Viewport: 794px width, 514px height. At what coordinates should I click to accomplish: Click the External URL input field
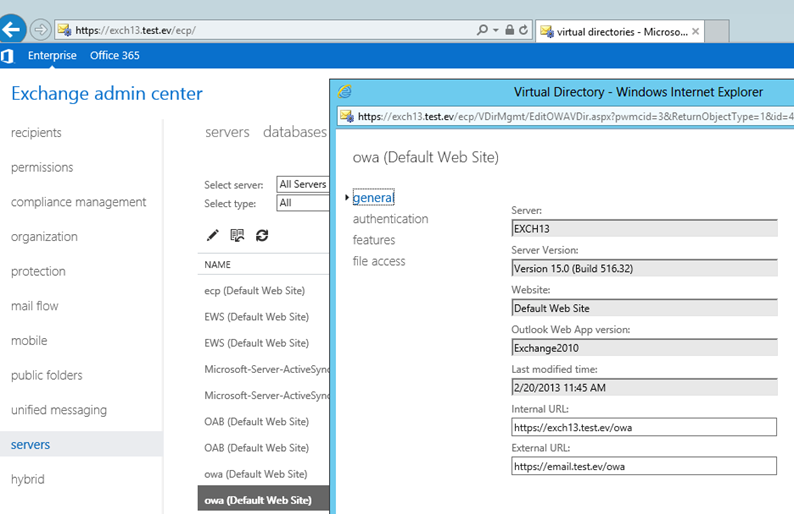point(644,466)
